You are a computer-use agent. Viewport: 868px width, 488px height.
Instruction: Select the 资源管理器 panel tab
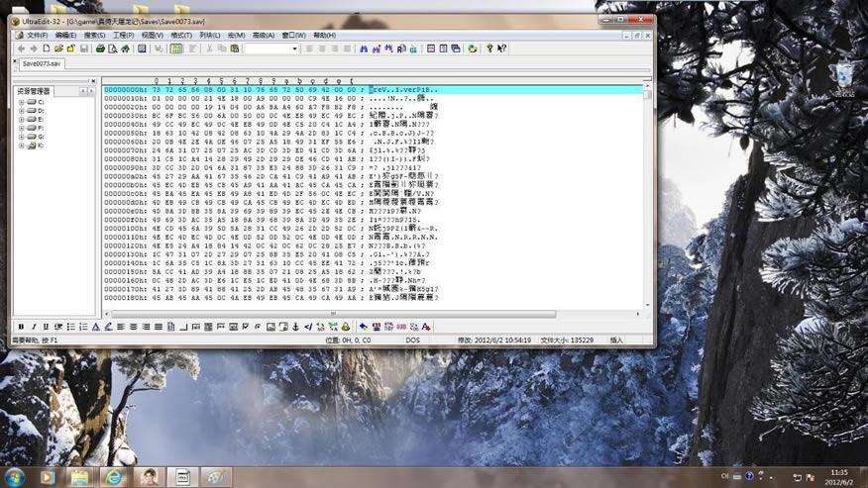click(x=34, y=91)
